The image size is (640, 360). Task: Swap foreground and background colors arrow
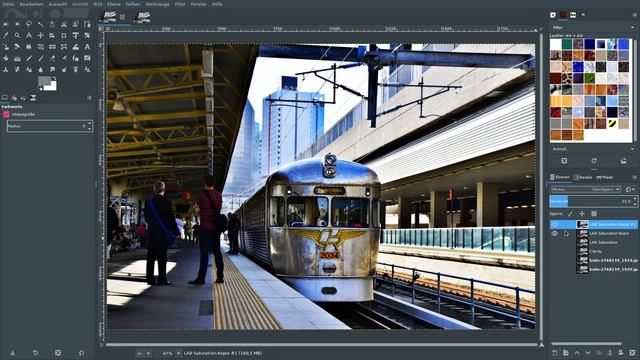click(54, 78)
